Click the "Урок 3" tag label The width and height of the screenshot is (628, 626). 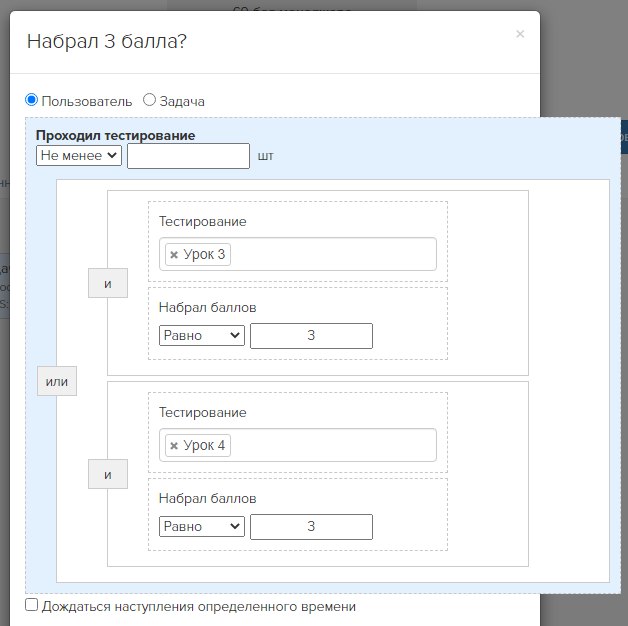(204, 254)
